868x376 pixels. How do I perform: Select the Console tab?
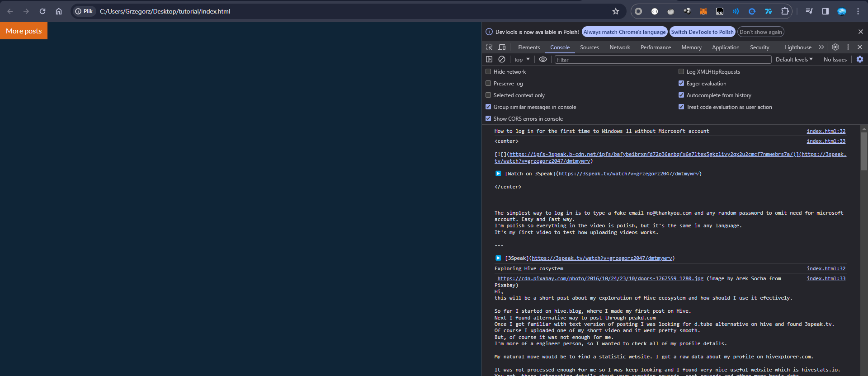(x=560, y=47)
